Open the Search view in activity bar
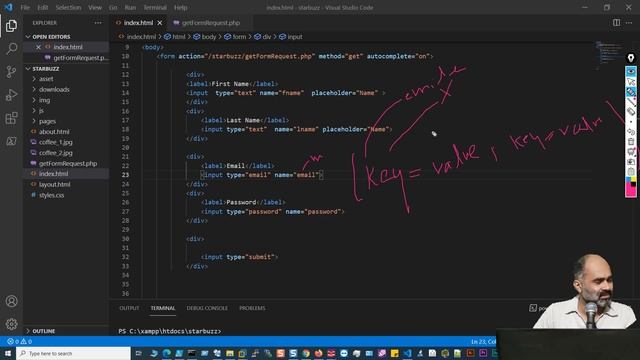 coord(11,49)
